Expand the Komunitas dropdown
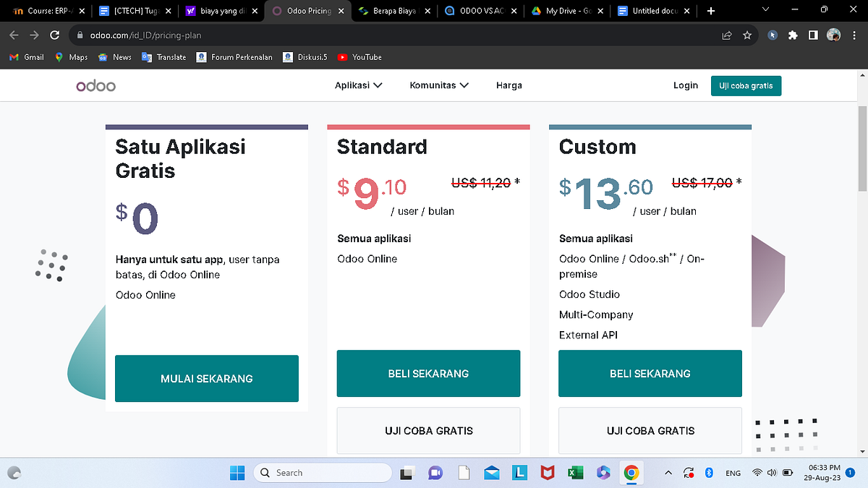The image size is (868, 488). tap(439, 85)
